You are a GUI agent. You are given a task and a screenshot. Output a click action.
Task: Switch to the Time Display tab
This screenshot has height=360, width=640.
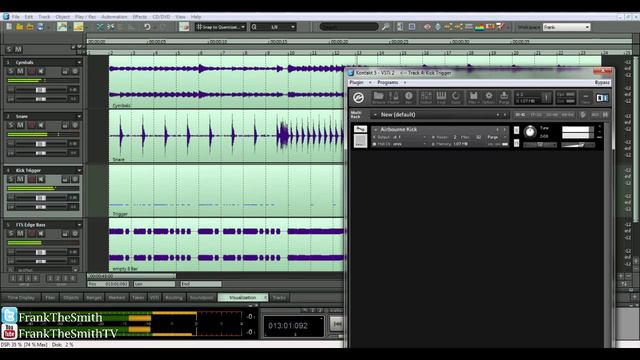point(21,298)
